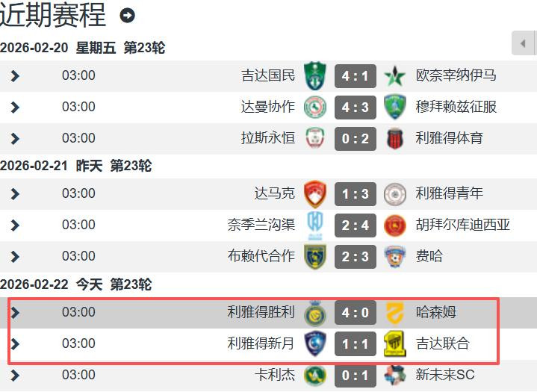537x392 pixels.
Task: Expand the 布赖代合作 vs 费哈 match row
Action: click(x=15, y=256)
